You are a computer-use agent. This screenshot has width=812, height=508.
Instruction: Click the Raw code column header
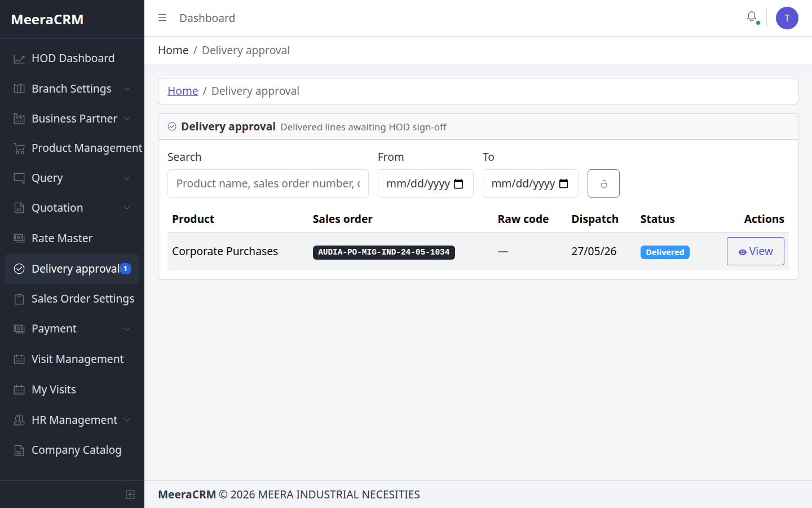(523, 219)
